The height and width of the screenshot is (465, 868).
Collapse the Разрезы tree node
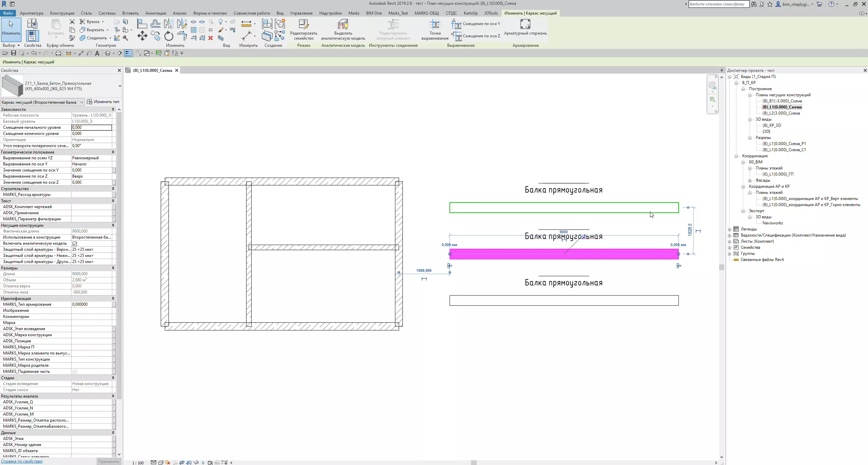click(750, 138)
